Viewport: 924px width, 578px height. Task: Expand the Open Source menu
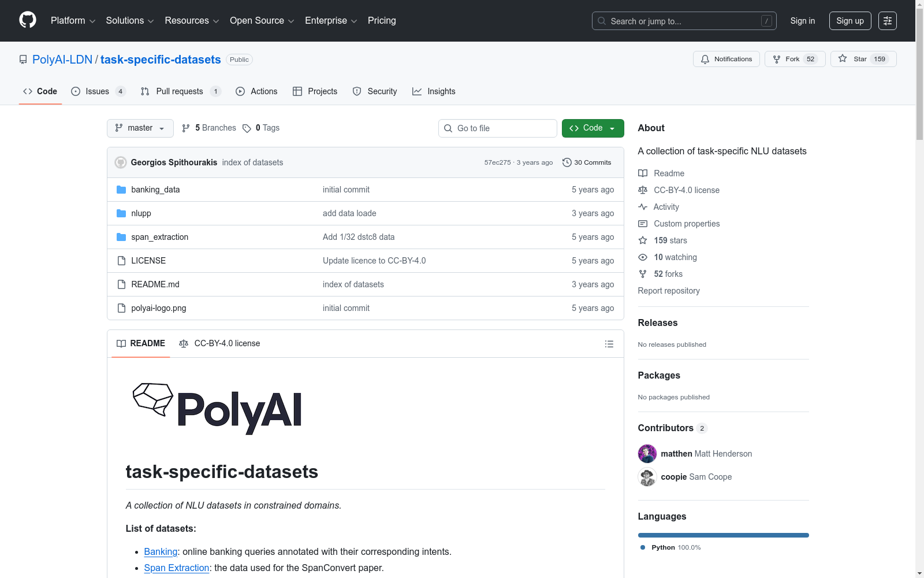262,21
